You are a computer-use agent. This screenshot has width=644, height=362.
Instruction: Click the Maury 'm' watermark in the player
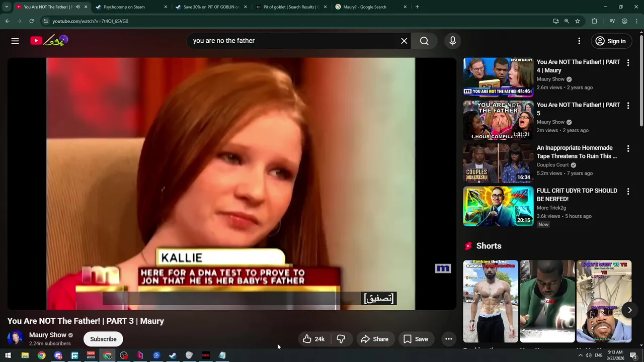pyautogui.click(x=443, y=268)
